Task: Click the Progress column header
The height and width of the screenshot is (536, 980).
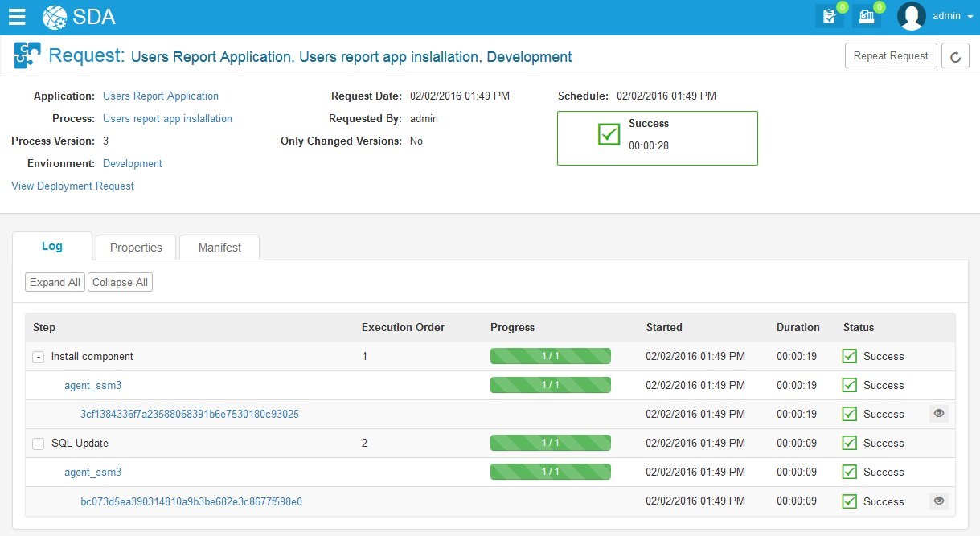Action: (x=512, y=327)
